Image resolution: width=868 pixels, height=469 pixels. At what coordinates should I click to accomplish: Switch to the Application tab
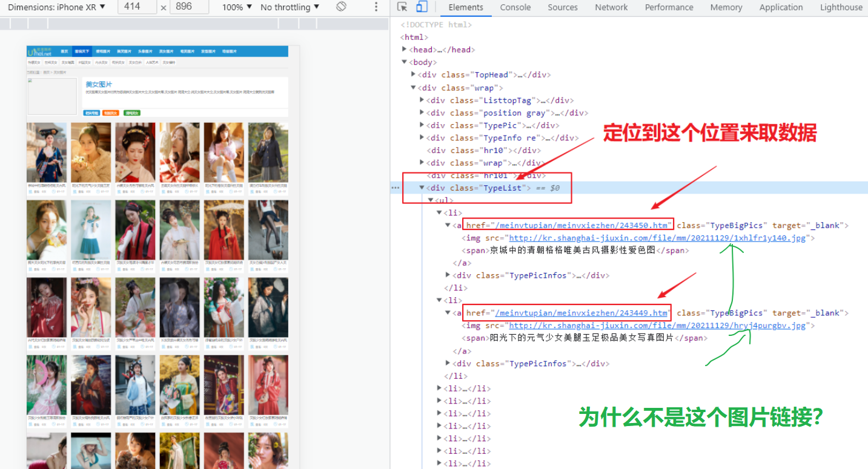pos(781,7)
